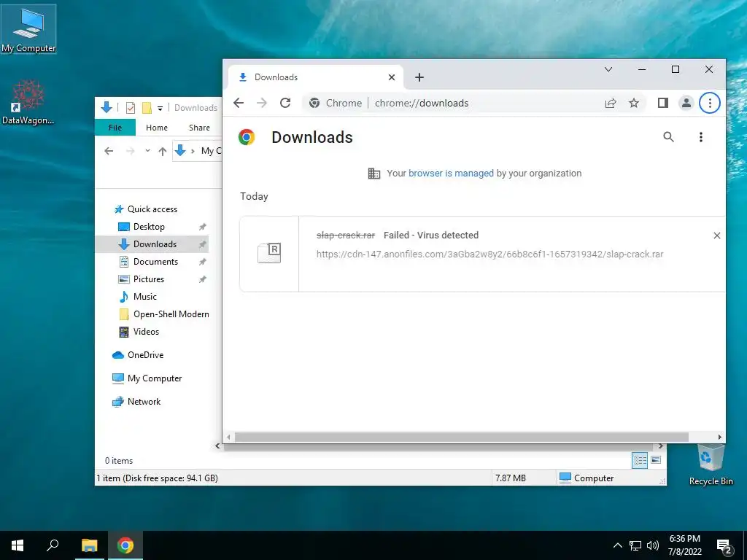
Task: Reload the chrome://downloads page
Action: click(x=285, y=103)
